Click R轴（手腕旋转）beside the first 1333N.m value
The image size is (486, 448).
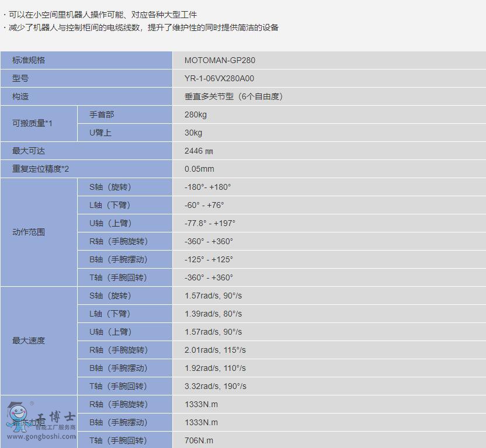coord(119,404)
